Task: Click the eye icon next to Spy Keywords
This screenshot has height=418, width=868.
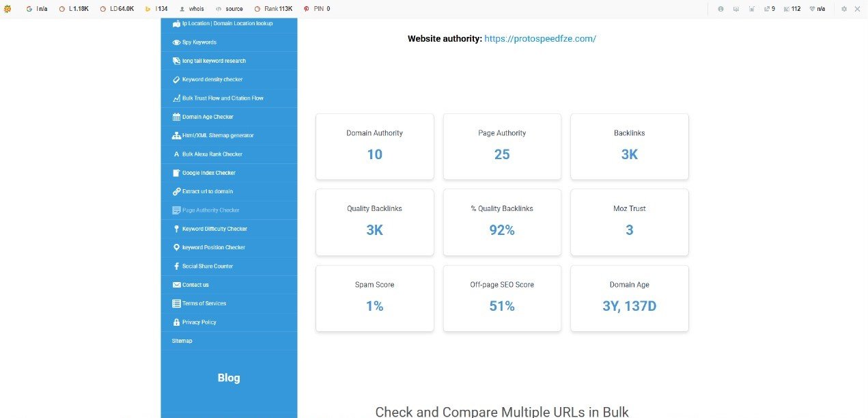Action: (176, 42)
